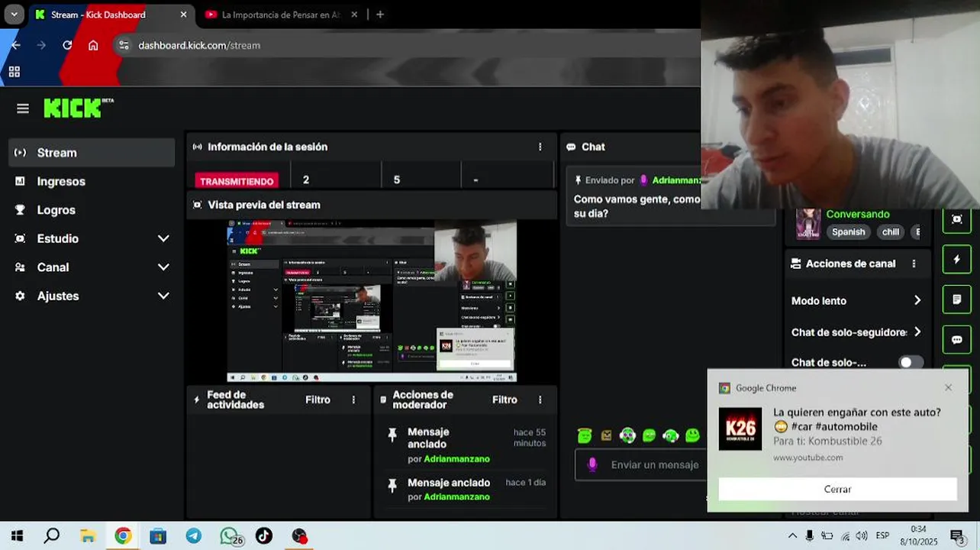The image size is (980, 550).
Task: Open Información de la sesión options menu
Action: pyautogui.click(x=540, y=147)
